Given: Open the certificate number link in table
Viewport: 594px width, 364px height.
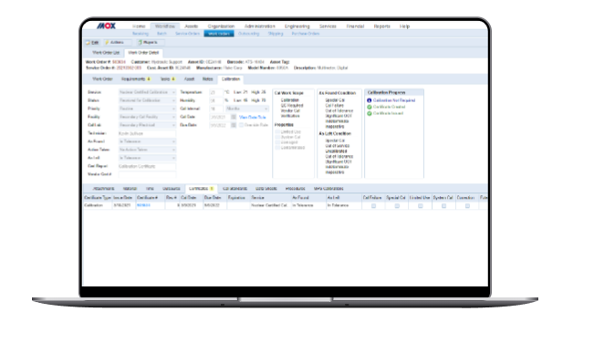Looking at the screenshot, I should tap(143, 205).
